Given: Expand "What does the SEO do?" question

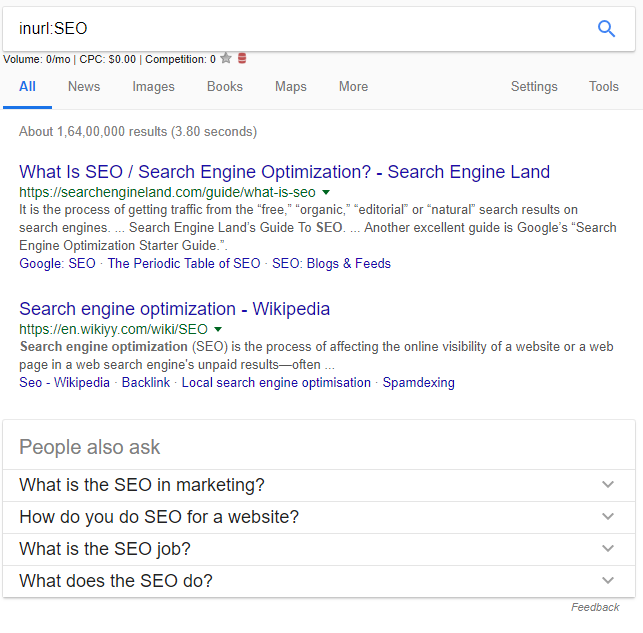Looking at the screenshot, I should coord(607,581).
